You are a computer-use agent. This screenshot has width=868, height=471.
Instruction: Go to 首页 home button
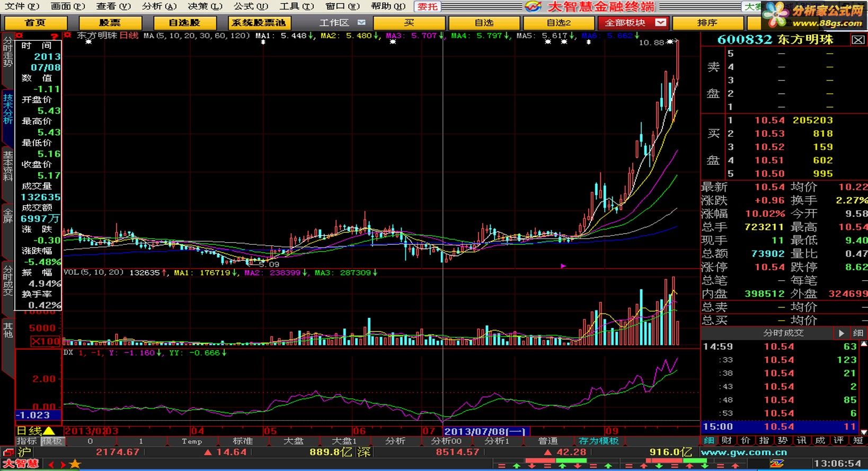click(x=36, y=23)
